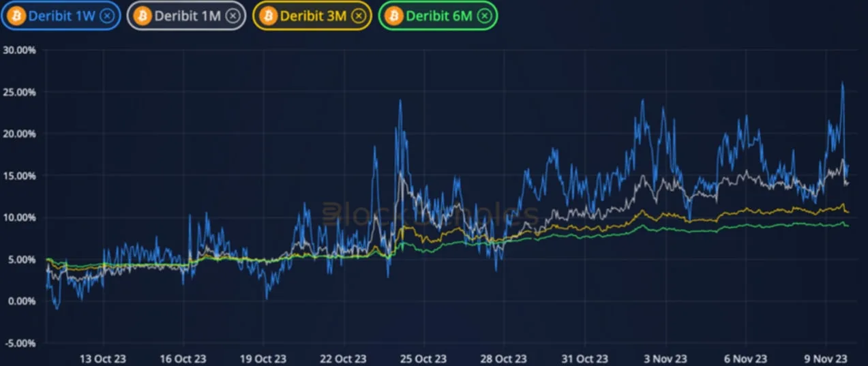Click the Bitcoin icon in Deribit 1M chip
The height and width of the screenshot is (366, 868).
click(x=143, y=16)
